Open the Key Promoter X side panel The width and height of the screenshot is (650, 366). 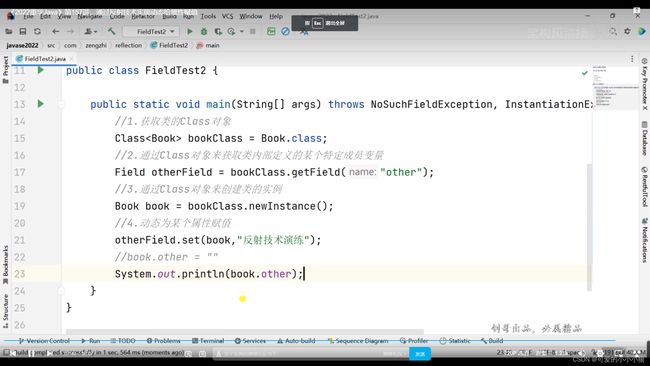click(x=645, y=84)
